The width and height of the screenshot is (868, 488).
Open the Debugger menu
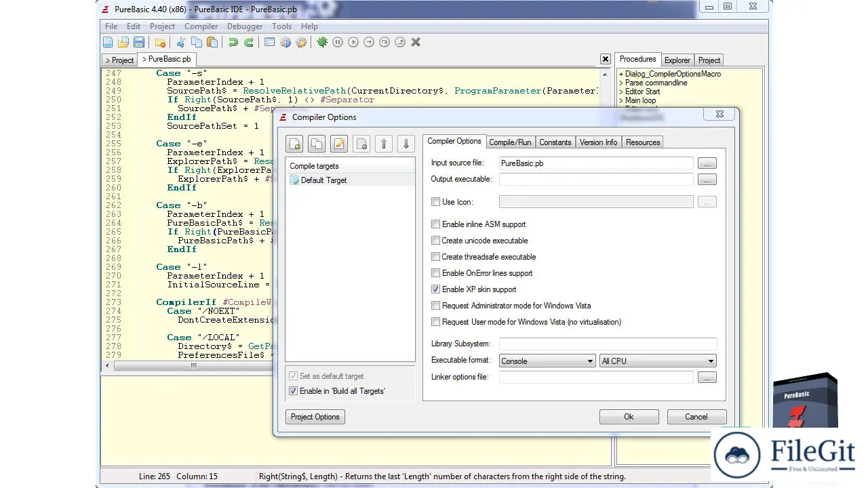(245, 26)
